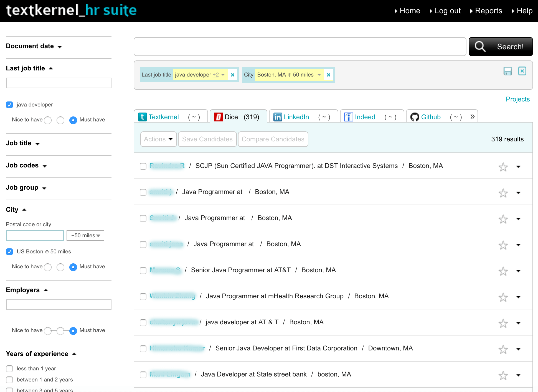Select the DST Interactive Systems candidate checkbox

pyautogui.click(x=143, y=166)
